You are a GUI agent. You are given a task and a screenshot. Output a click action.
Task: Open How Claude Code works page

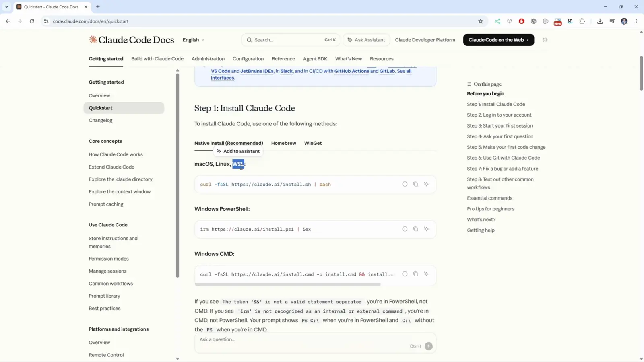(x=116, y=154)
